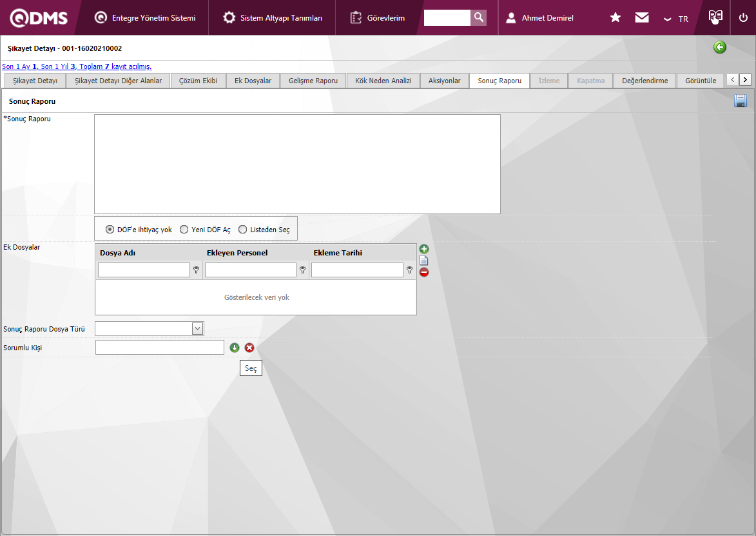The image size is (756, 536).
Task: Open the Sistem Altyapı Tanımları menu
Action: click(272, 18)
